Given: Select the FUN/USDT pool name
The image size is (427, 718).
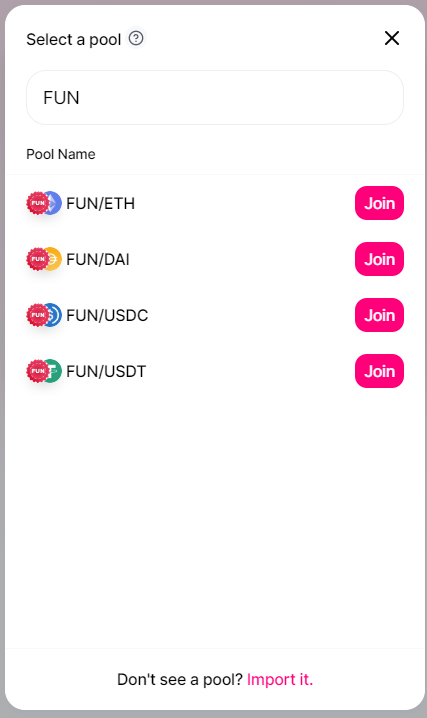Looking at the screenshot, I should (106, 371).
